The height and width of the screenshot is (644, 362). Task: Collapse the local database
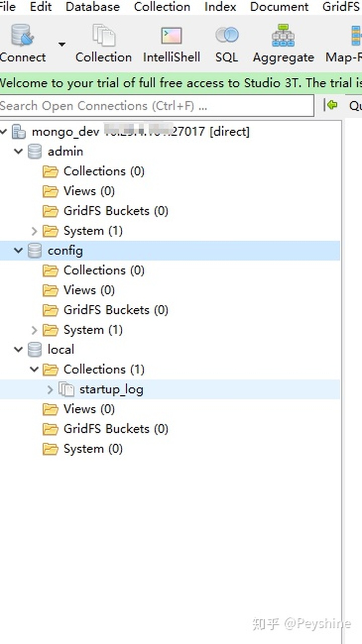point(19,349)
